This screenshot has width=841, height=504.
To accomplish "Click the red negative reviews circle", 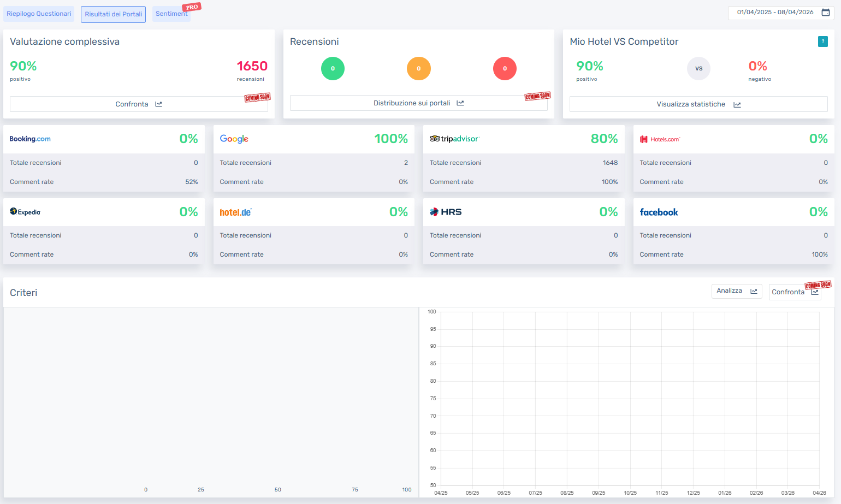I will point(505,69).
